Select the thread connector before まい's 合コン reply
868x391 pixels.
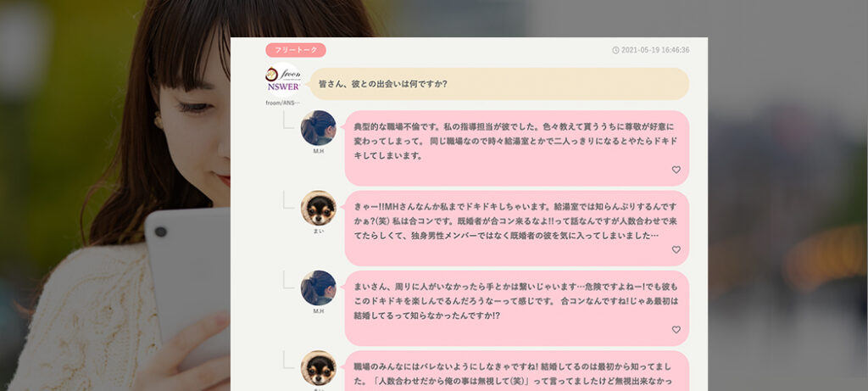[x=288, y=199]
